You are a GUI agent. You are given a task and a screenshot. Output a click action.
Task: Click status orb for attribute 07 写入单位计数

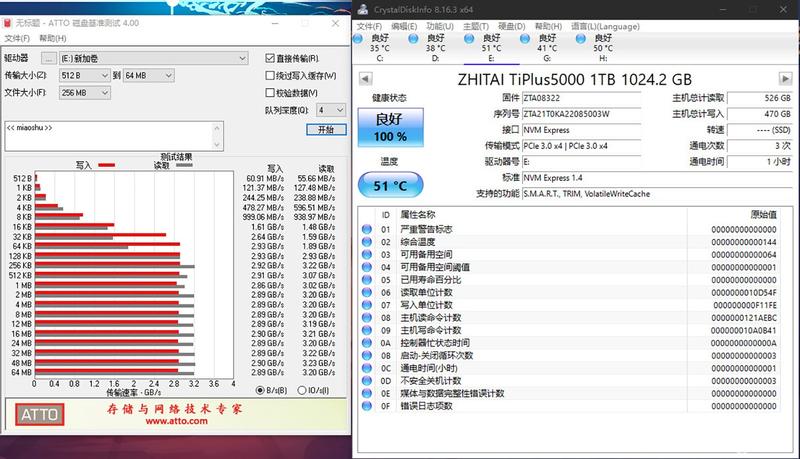[367, 305]
